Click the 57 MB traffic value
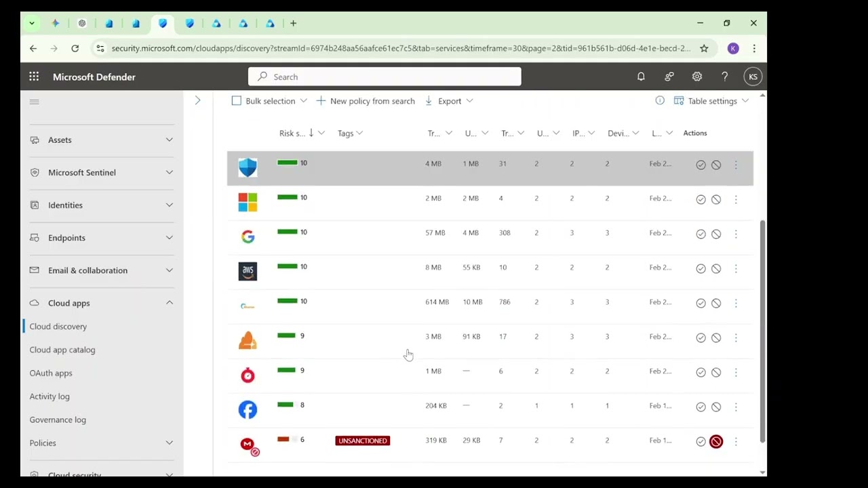Viewport: 868px width, 488px height. tap(435, 232)
